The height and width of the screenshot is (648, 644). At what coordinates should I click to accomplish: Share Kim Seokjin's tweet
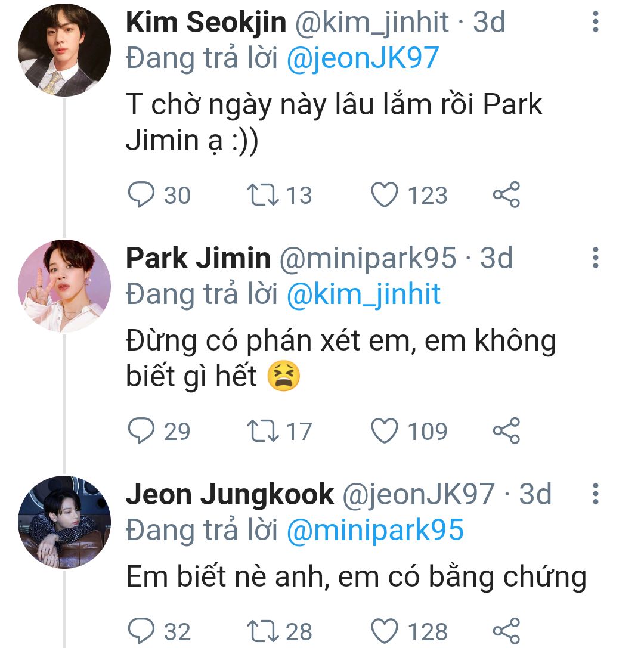tap(506, 196)
